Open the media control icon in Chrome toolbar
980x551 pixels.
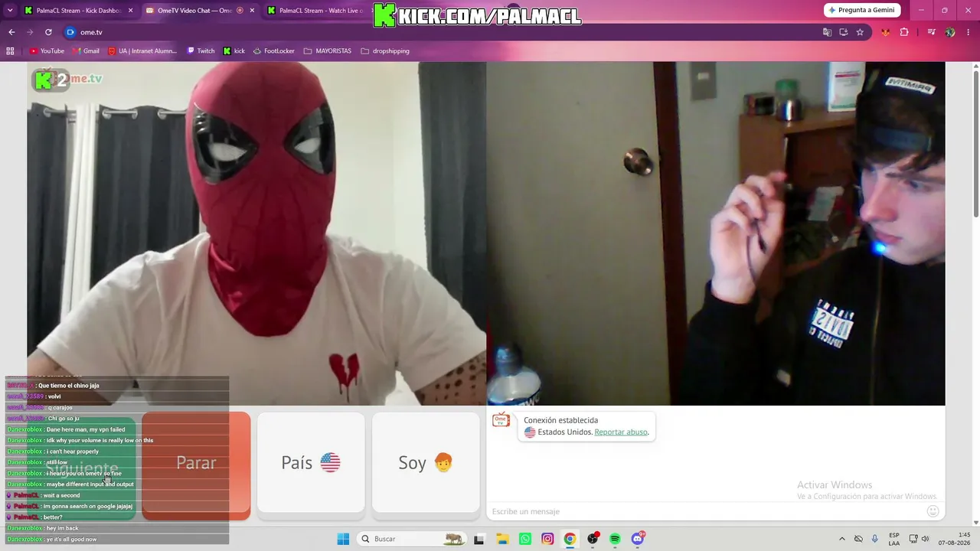click(932, 32)
